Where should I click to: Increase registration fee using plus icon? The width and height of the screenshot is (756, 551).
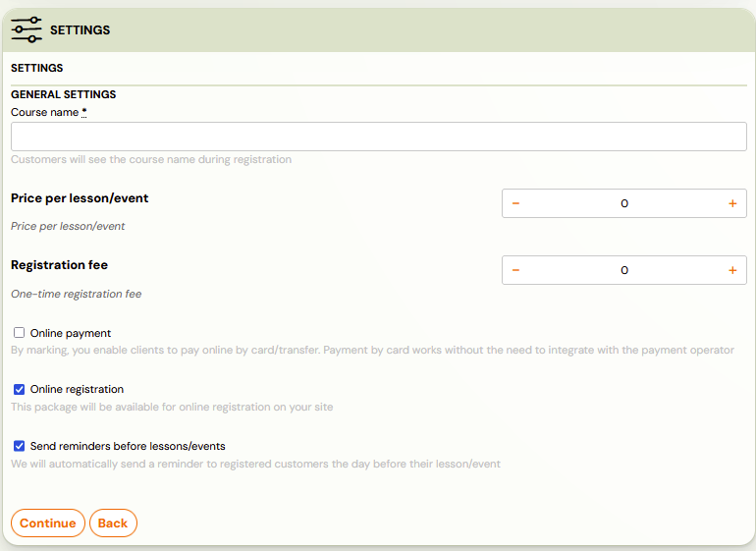[732, 270]
